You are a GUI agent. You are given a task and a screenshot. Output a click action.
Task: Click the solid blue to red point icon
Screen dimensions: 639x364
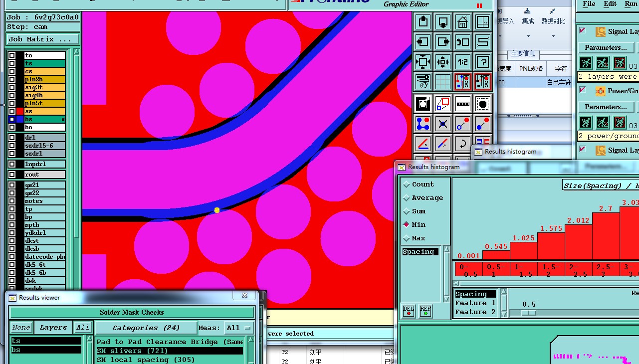point(483,124)
